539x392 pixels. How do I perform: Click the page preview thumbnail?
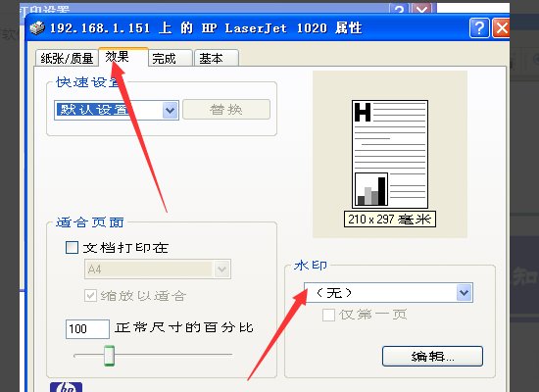(390, 154)
